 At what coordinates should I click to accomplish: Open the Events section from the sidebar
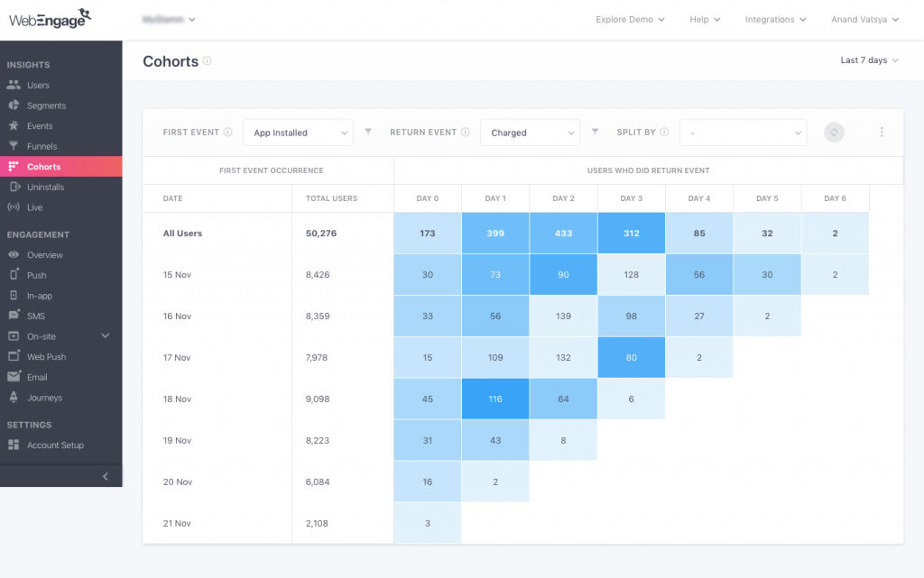[40, 125]
